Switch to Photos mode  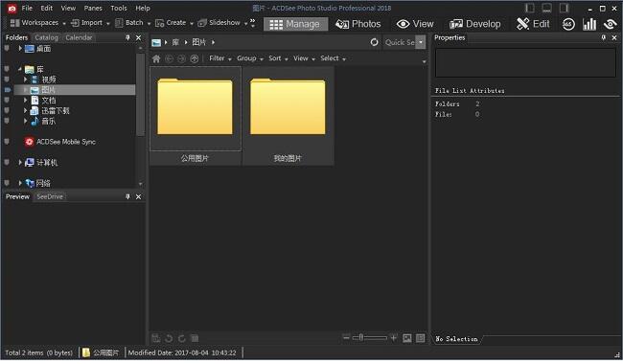358,24
